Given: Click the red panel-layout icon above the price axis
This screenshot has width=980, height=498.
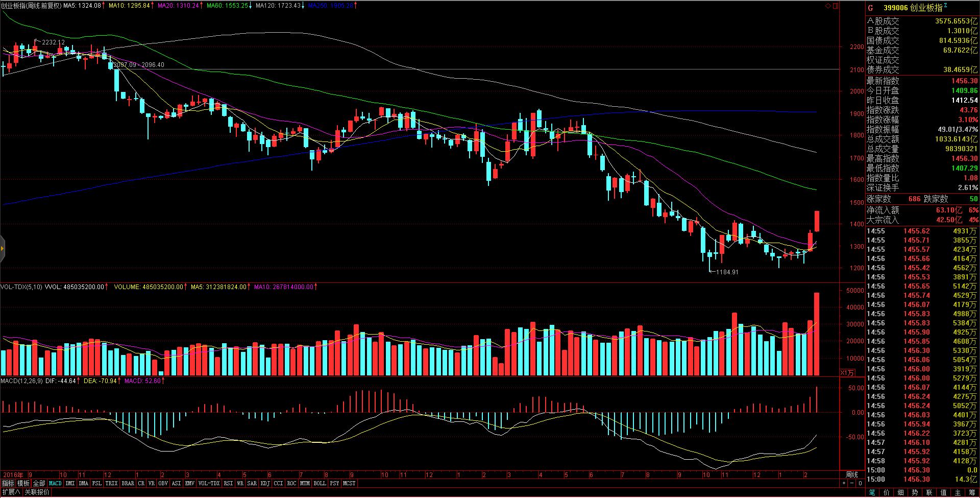Looking at the screenshot, I should point(835,6).
